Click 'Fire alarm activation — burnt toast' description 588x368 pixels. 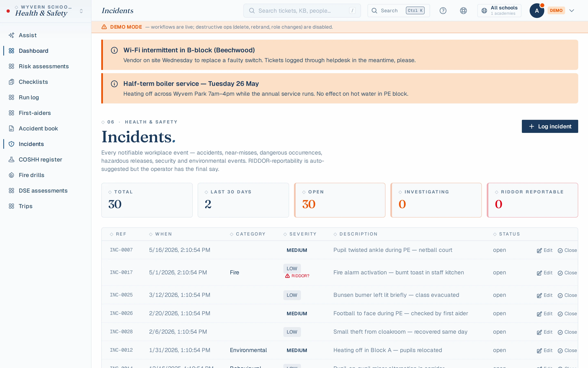pyautogui.click(x=399, y=273)
